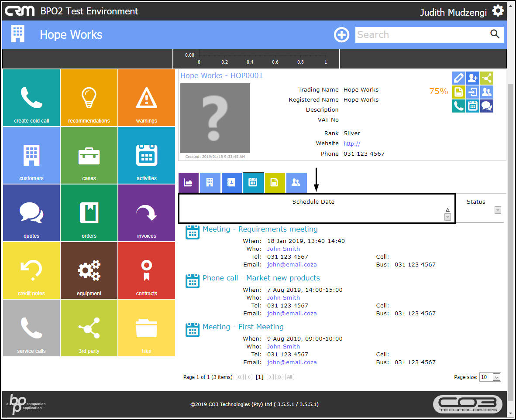Click the Hope Works - HOP0001 heading
This screenshot has height=420, width=516.
221,75
